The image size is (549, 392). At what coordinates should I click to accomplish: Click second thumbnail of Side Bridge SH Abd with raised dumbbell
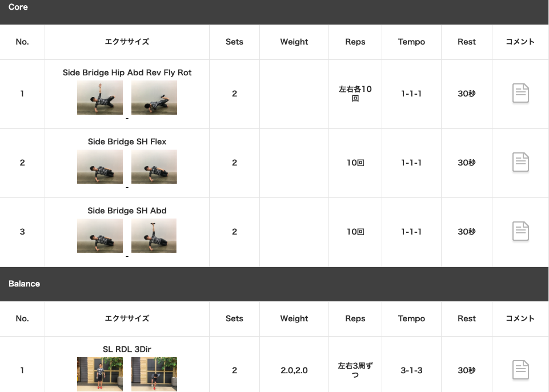pos(154,236)
